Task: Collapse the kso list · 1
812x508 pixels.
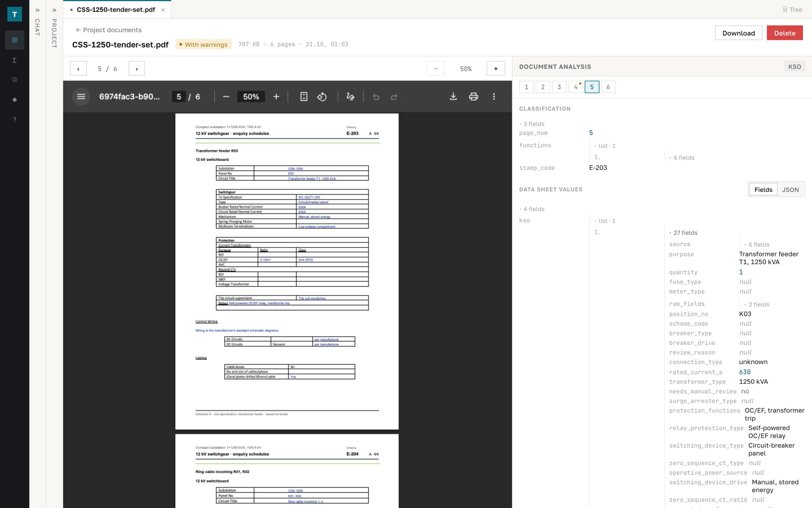Action: pyautogui.click(x=605, y=221)
